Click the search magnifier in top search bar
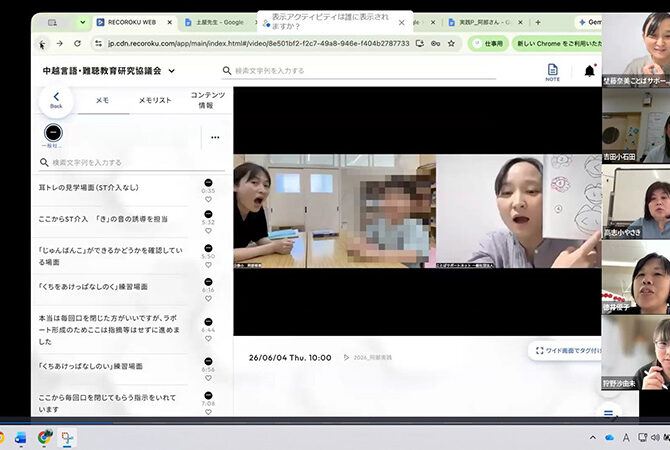670x450 pixels. click(x=227, y=71)
